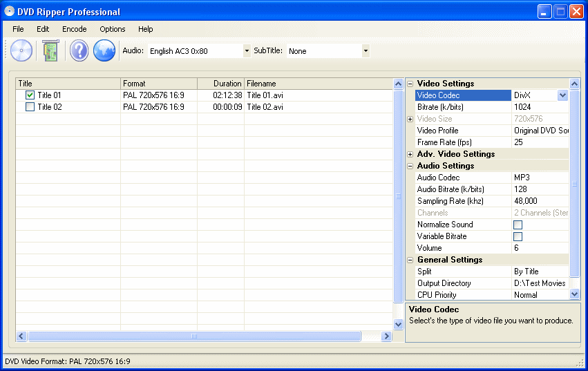Image resolution: width=588 pixels, height=371 pixels.
Task: Expand the Adv. Video Settings group
Action: tap(410, 154)
